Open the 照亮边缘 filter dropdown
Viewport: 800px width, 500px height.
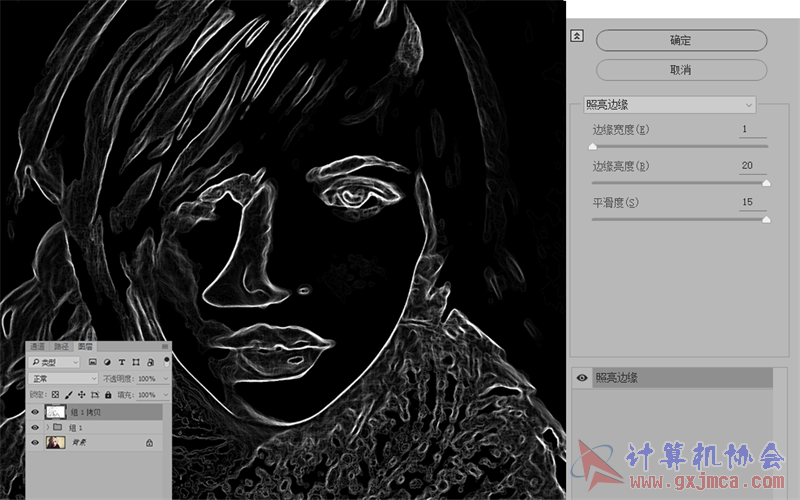(x=669, y=105)
